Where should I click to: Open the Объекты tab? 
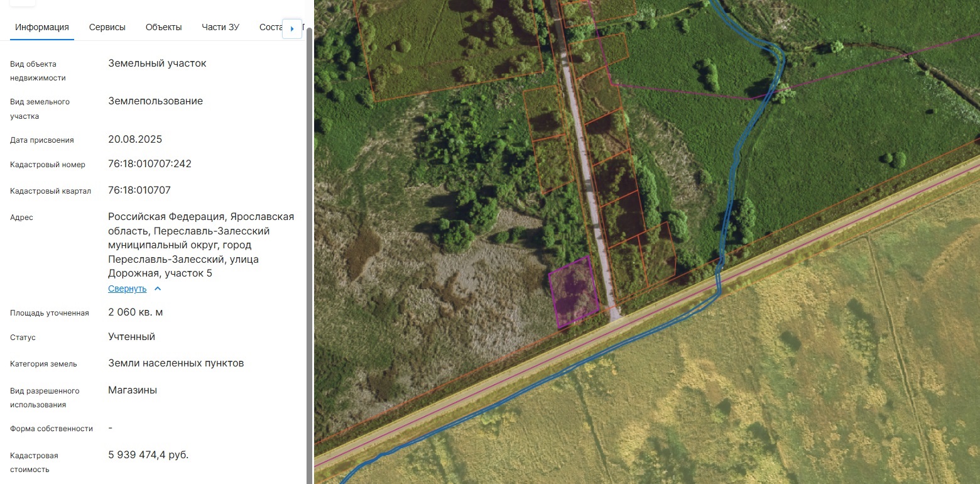163,27
